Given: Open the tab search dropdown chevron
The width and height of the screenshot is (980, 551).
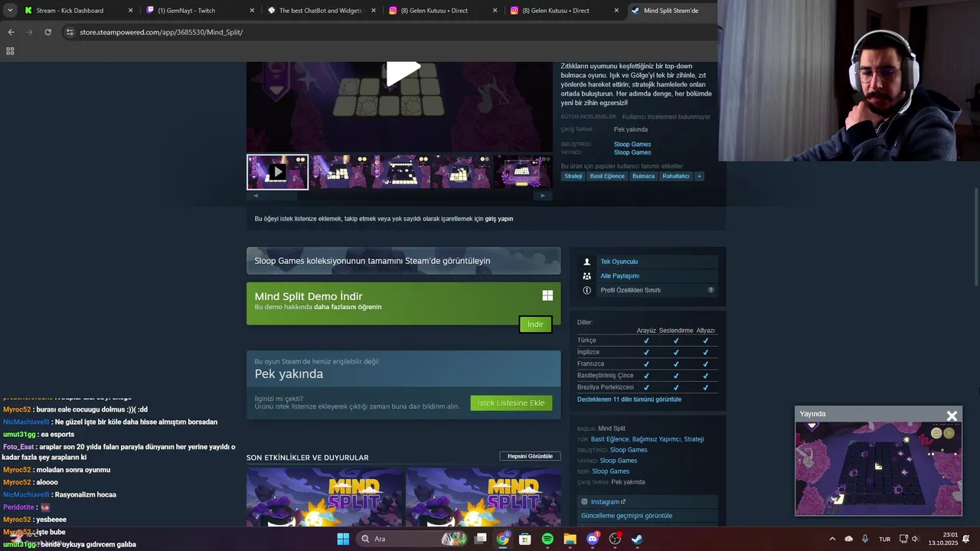Looking at the screenshot, I should tap(10, 11).
